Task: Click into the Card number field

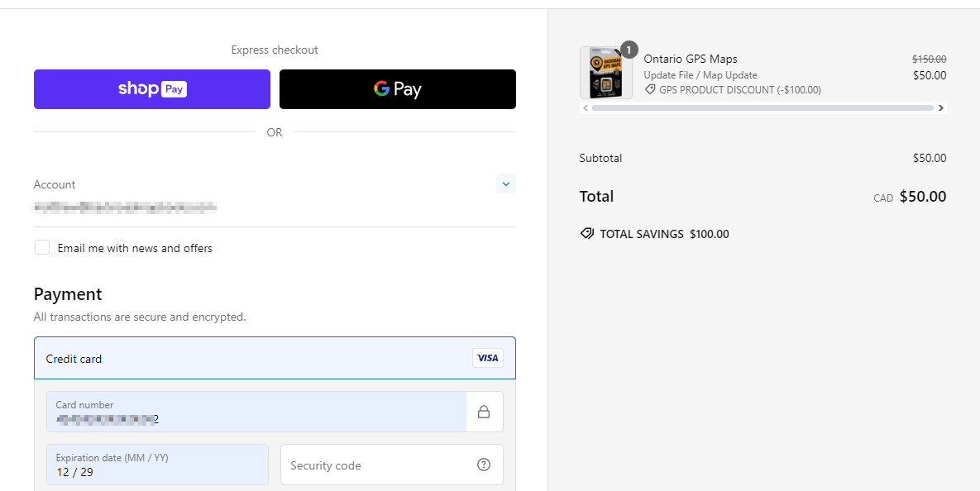Action: tap(256, 412)
